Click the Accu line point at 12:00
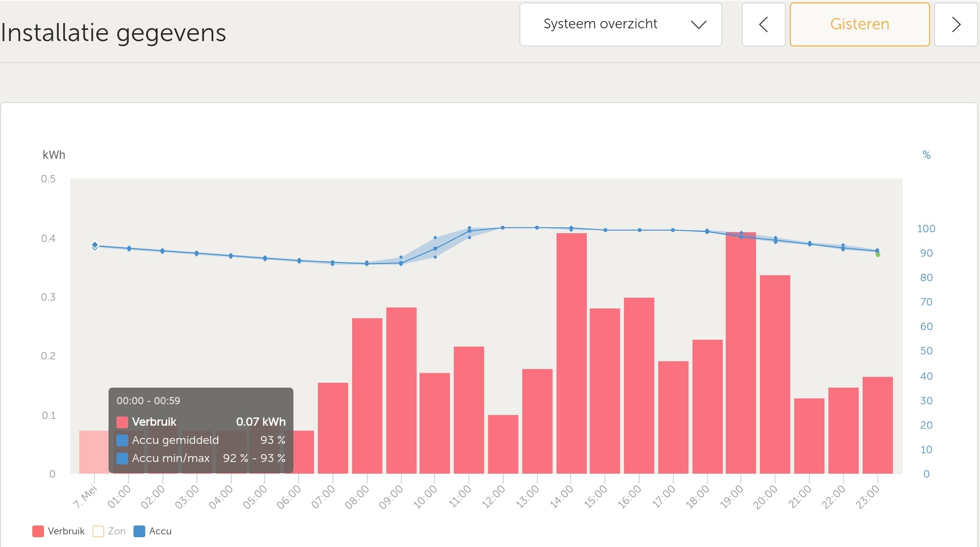 pyautogui.click(x=503, y=228)
